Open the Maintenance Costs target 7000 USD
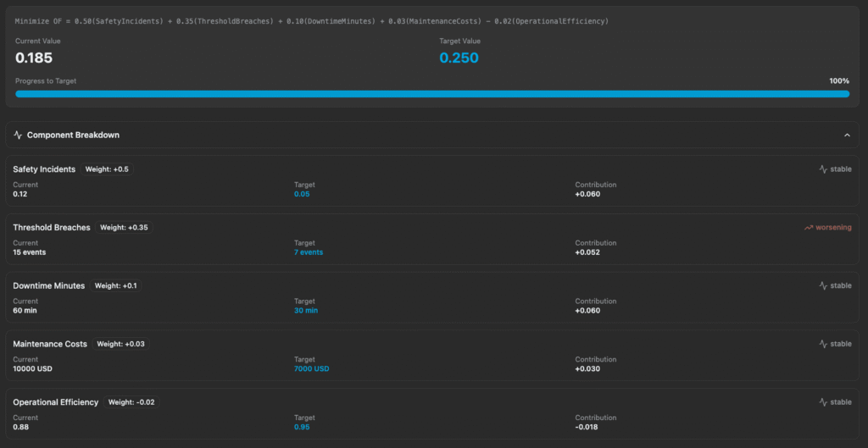 coord(311,369)
